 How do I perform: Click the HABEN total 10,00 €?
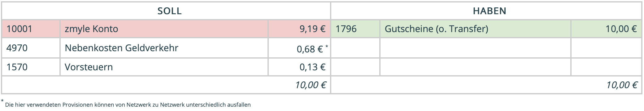click(622, 85)
